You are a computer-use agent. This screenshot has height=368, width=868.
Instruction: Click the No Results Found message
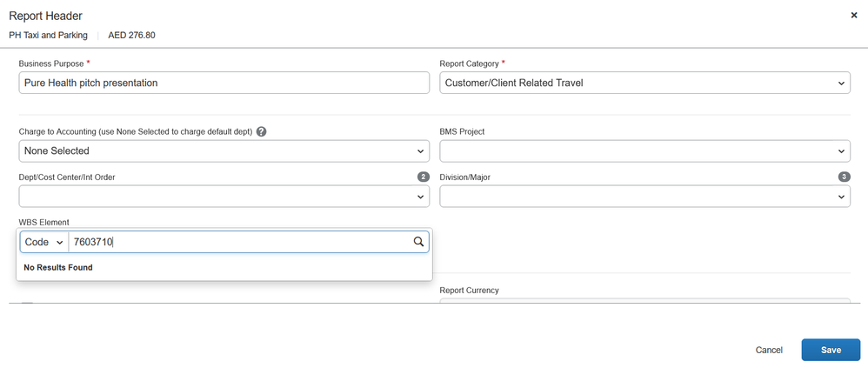click(58, 267)
